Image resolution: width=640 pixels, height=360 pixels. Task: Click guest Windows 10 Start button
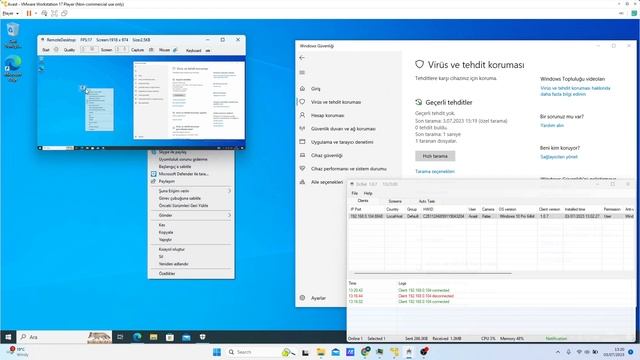pos(8,337)
